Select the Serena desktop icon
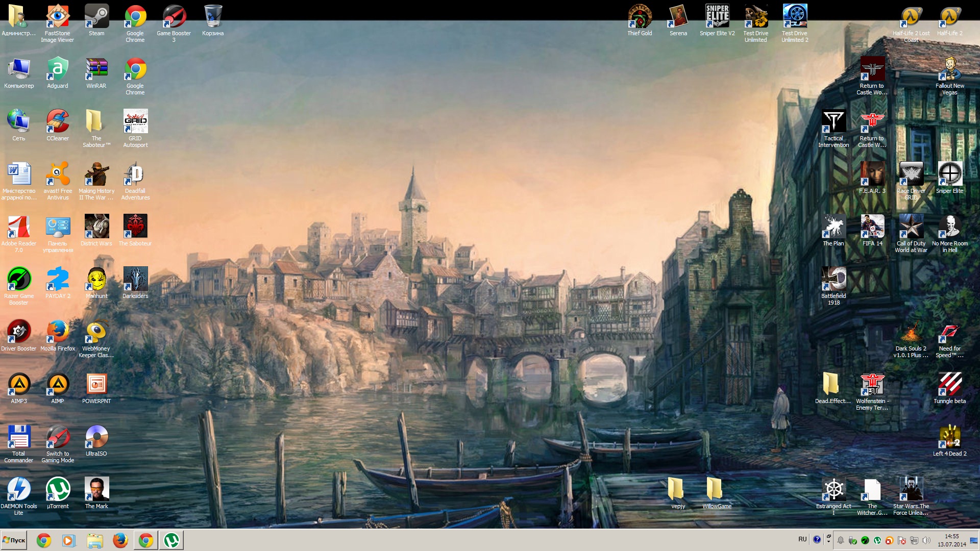The image size is (980, 551). [x=678, y=20]
